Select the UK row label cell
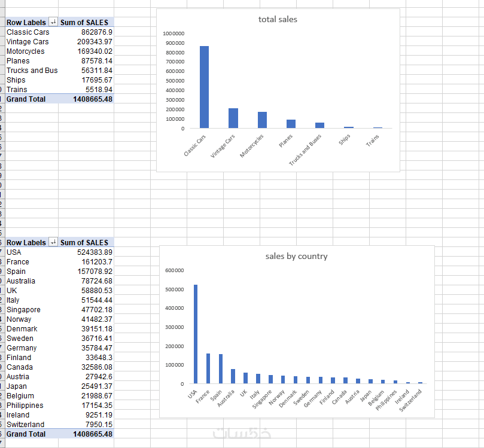The height and width of the screenshot is (448, 484). tap(32, 290)
